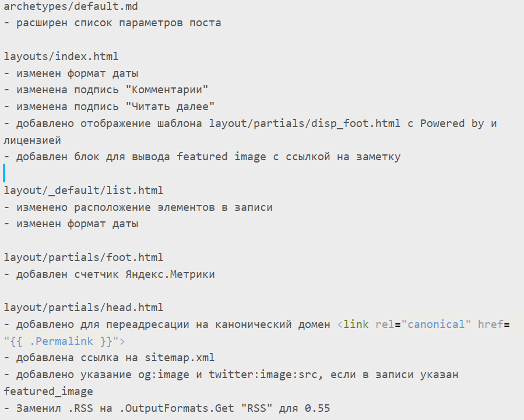Click the archetypes/default.md heading line
Screen dimensions: 524x420
[71, 6]
